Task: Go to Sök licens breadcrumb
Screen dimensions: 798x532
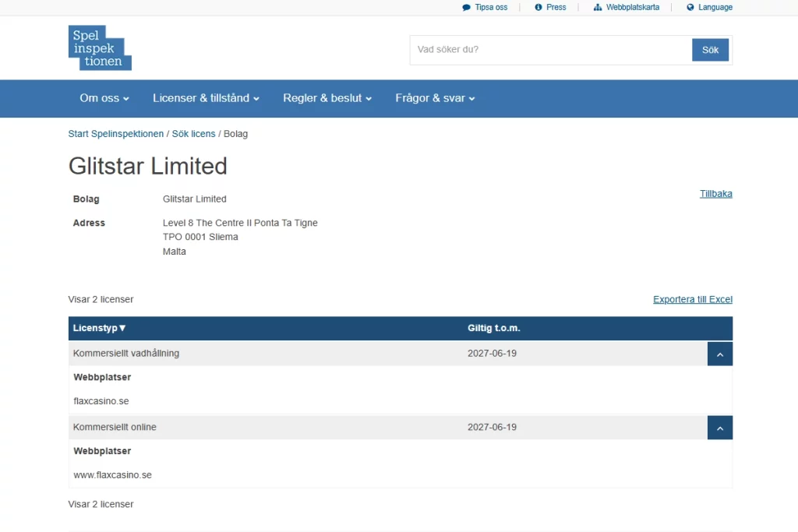Action: click(193, 134)
